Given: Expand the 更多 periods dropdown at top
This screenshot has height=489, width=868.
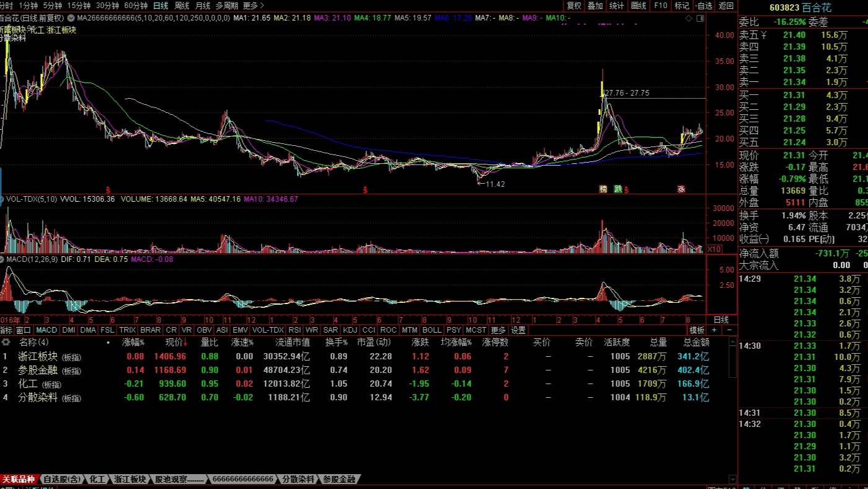Looking at the screenshot, I should [252, 6].
